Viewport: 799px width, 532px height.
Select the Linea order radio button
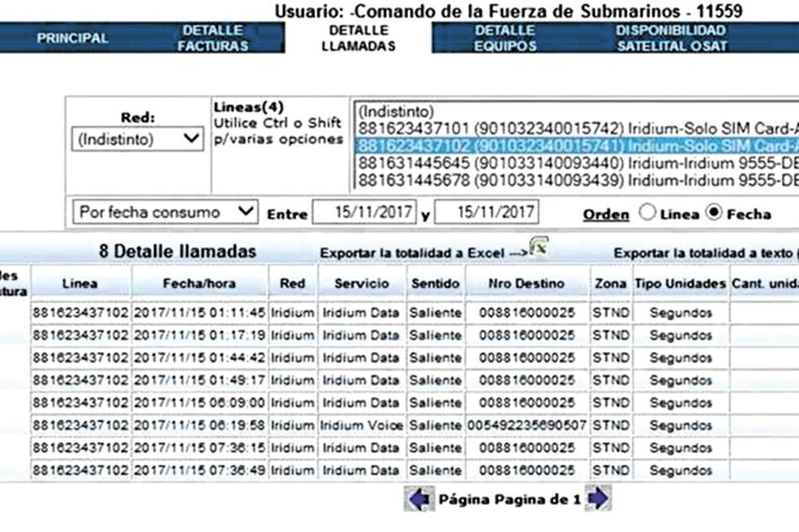pos(647,213)
